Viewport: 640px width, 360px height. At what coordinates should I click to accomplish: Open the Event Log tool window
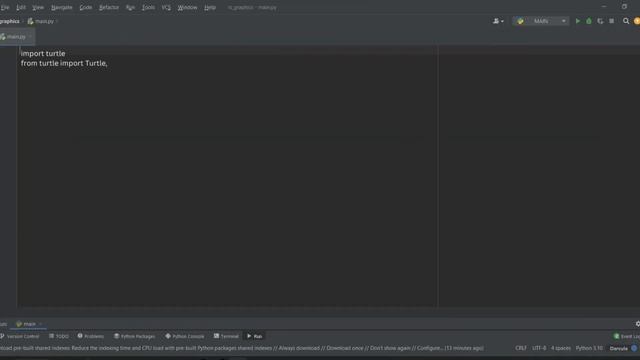627,336
